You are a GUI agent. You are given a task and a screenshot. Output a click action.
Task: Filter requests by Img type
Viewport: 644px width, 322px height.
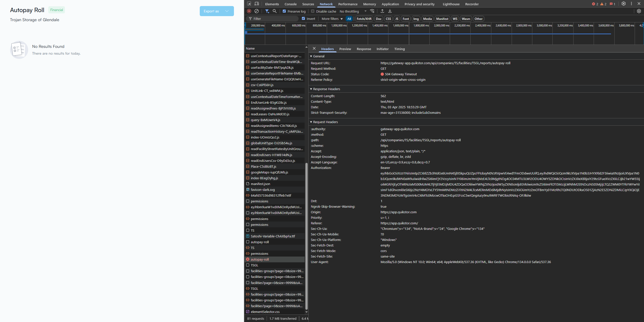[416, 19]
